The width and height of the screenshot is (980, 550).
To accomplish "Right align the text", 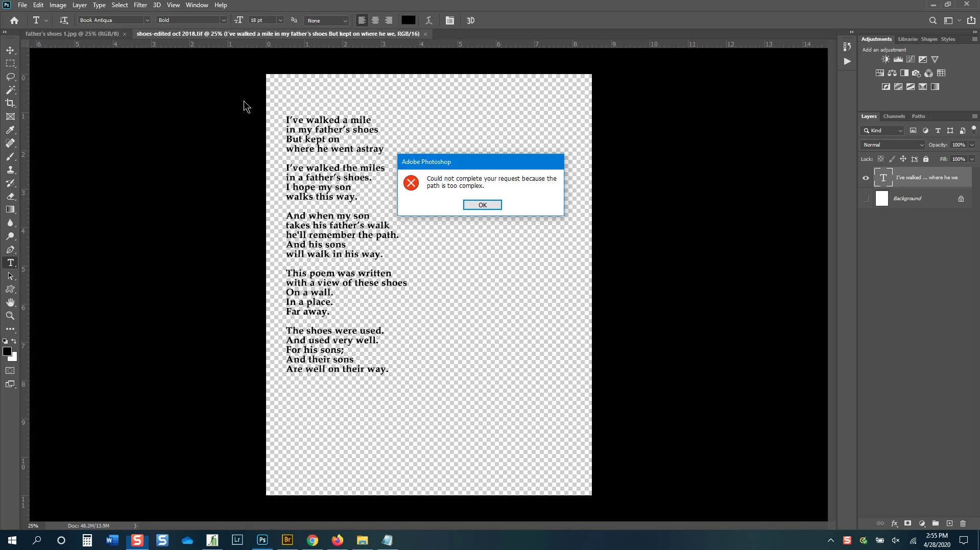I will 389,20.
